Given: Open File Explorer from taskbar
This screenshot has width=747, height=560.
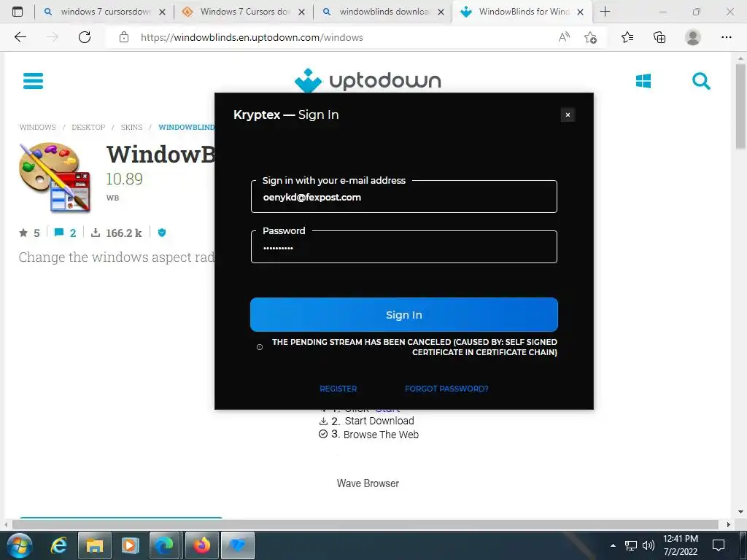Looking at the screenshot, I should tap(94, 545).
